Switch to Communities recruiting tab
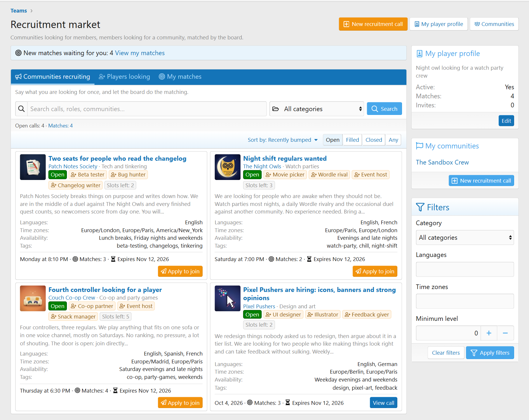 pos(53,77)
